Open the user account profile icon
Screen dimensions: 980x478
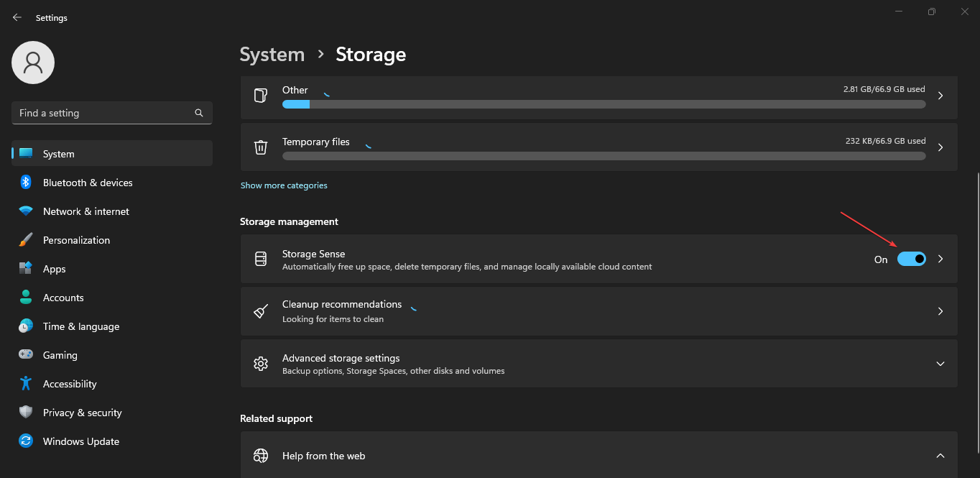pos(32,63)
